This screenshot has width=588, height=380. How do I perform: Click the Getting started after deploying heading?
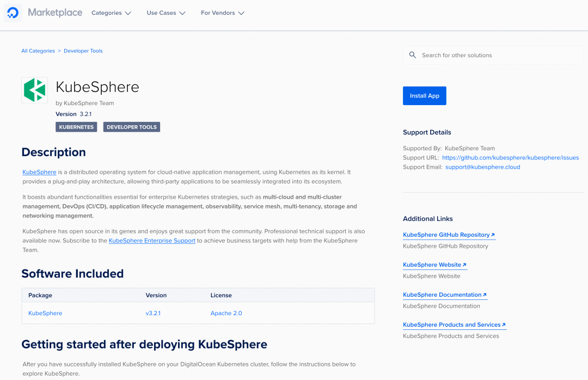click(x=144, y=344)
